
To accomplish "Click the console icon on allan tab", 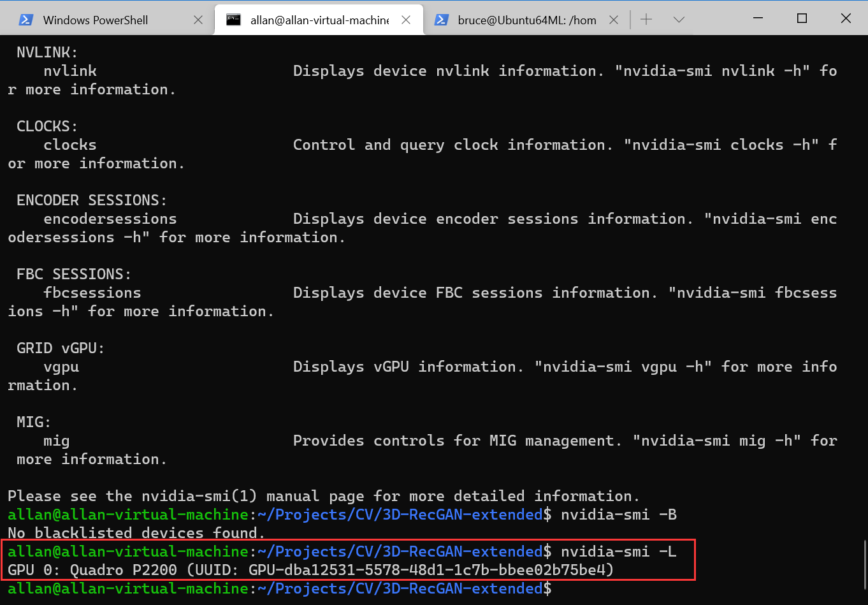I will [x=234, y=20].
